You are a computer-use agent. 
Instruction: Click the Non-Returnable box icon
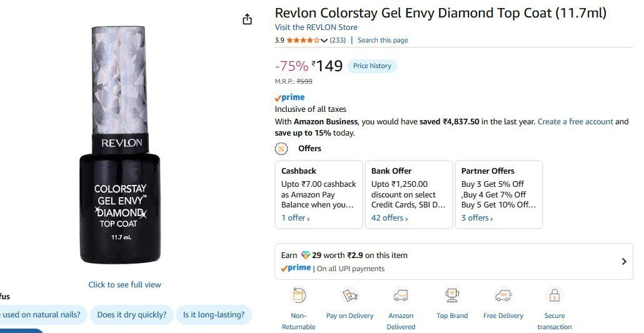[x=299, y=296]
